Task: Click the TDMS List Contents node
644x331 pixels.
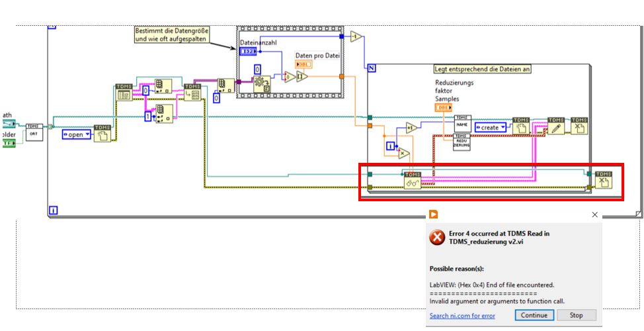Action: [x=124, y=93]
